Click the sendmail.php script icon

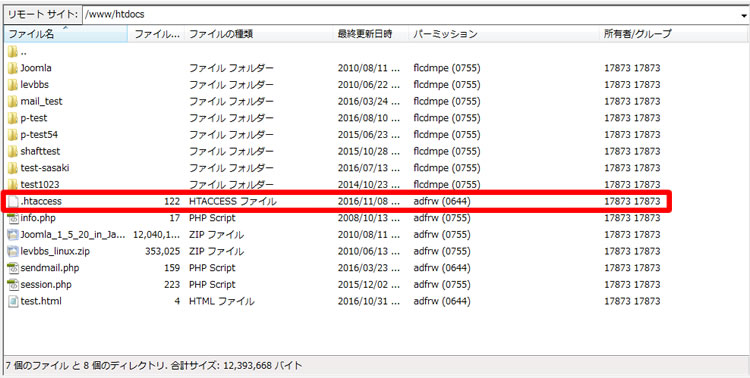click(13, 268)
